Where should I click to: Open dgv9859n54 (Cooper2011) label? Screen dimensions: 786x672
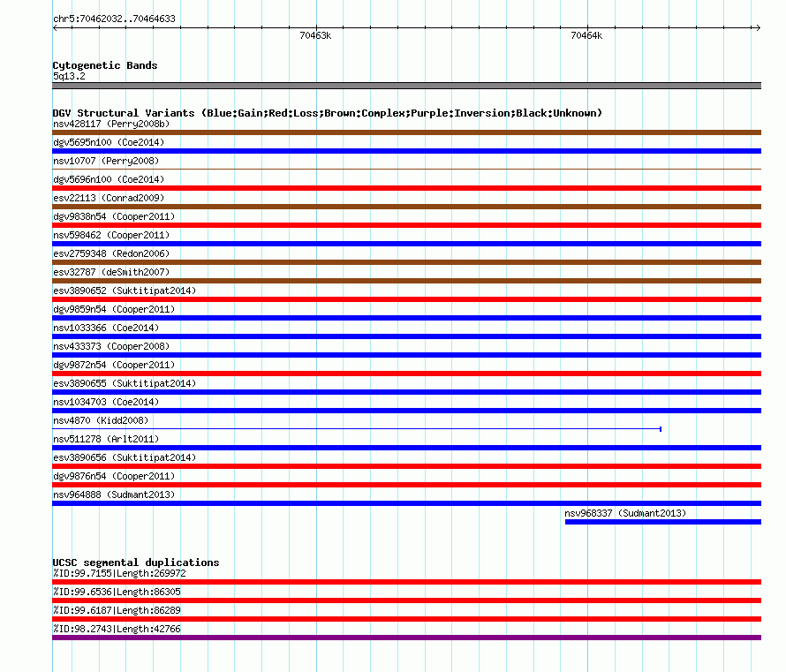pyautogui.click(x=114, y=309)
